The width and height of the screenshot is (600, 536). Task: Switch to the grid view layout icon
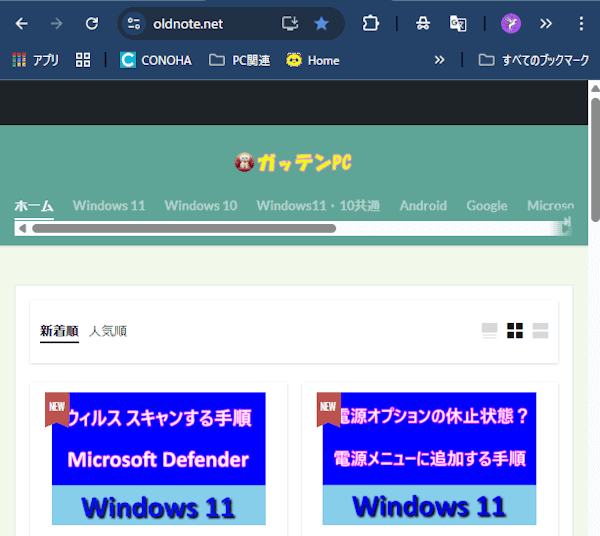[x=515, y=331]
